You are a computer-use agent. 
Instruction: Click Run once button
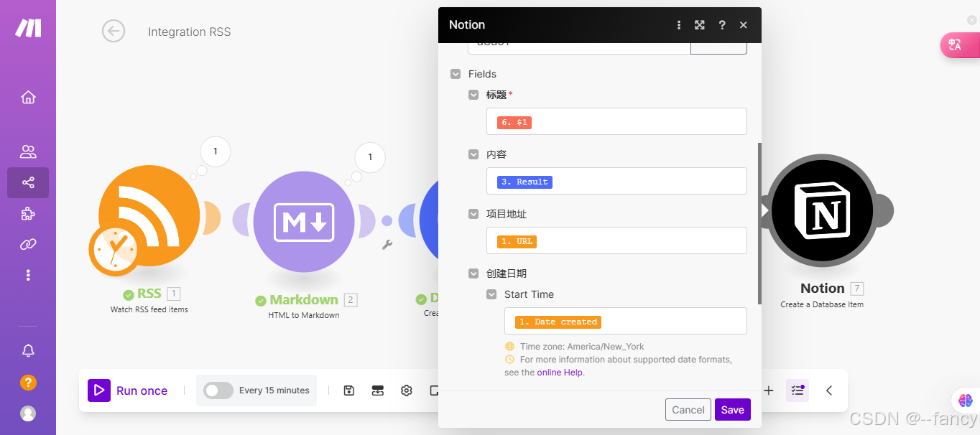click(x=128, y=390)
